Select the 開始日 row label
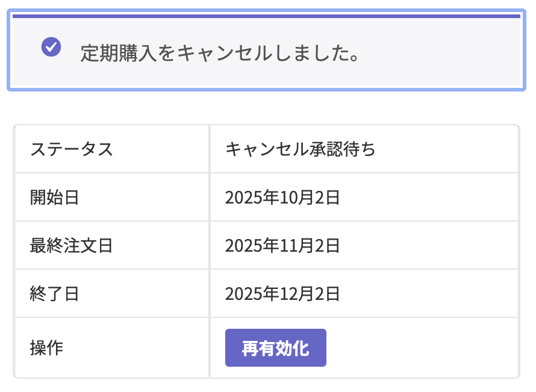This screenshot has width=536, height=392. pyautogui.click(x=55, y=197)
